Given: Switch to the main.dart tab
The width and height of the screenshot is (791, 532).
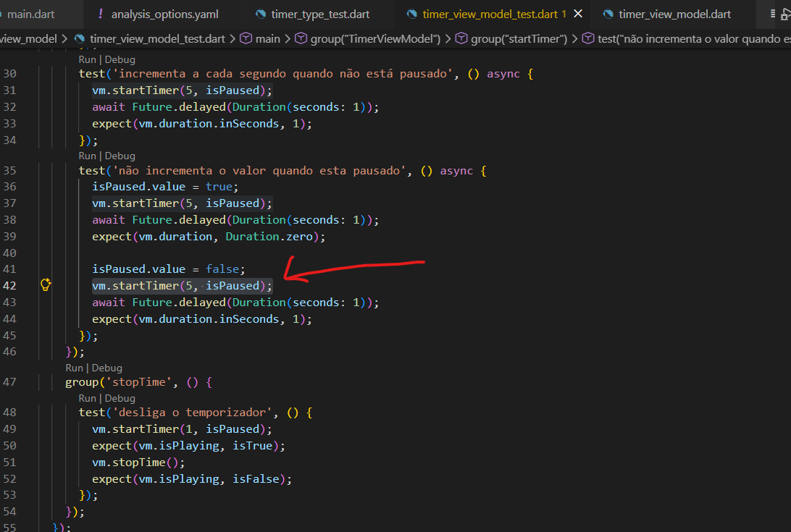Looking at the screenshot, I should pos(30,14).
